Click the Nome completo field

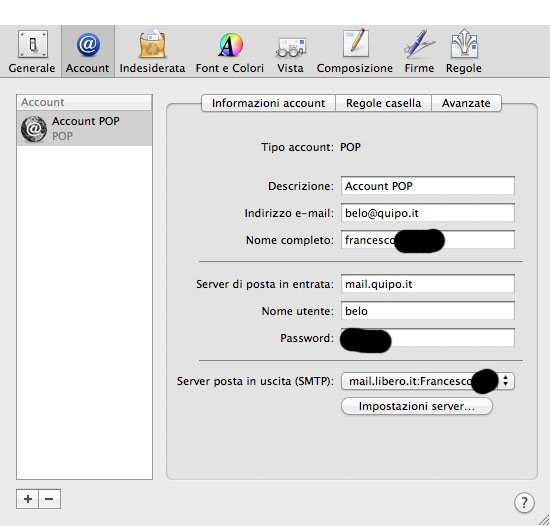pos(428,240)
